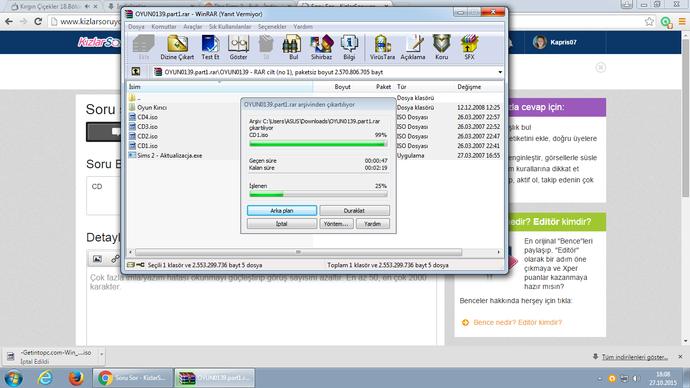This screenshot has width=690, height=388.
Task: Select the CD3.iso file
Action: tap(143, 127)
